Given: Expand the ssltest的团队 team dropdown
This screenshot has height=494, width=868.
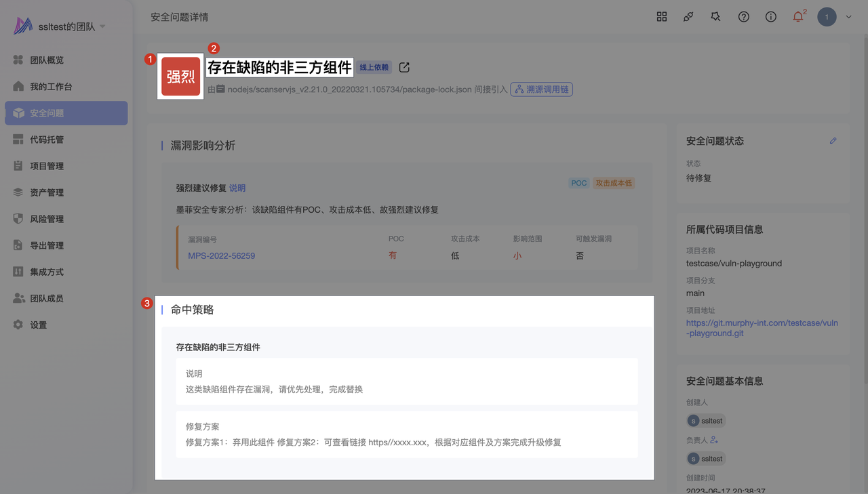Looking at the screenshot, I should [x=102, y=26].
